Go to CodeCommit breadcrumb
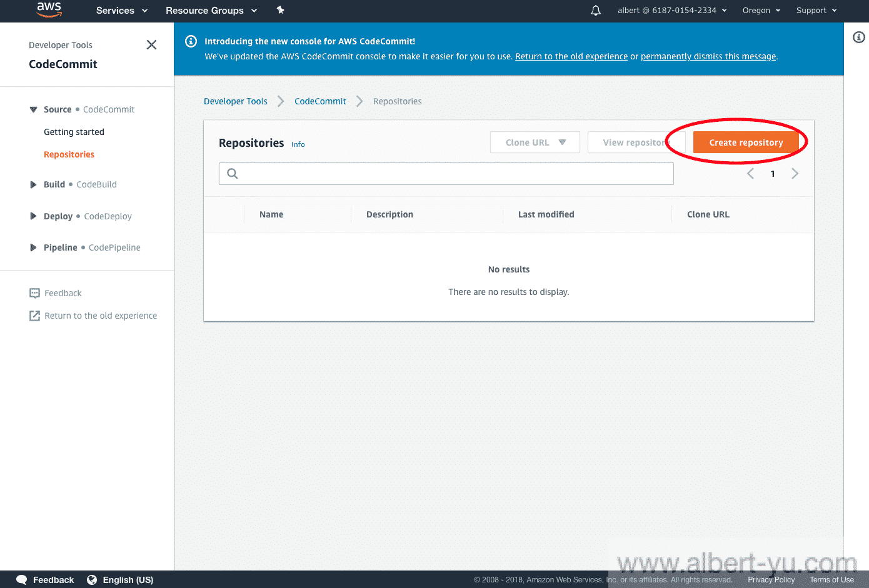The image size is (869, 588). pos(320,101)
